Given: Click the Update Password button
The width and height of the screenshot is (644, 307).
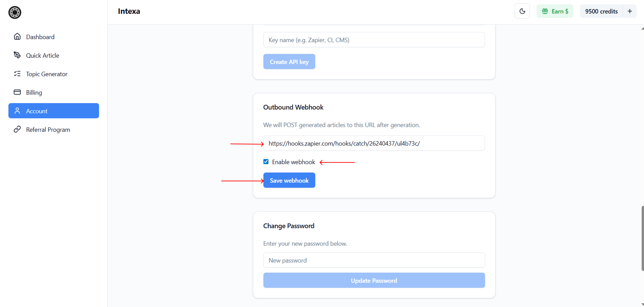Looking at the screenshot, I should 374,280.
